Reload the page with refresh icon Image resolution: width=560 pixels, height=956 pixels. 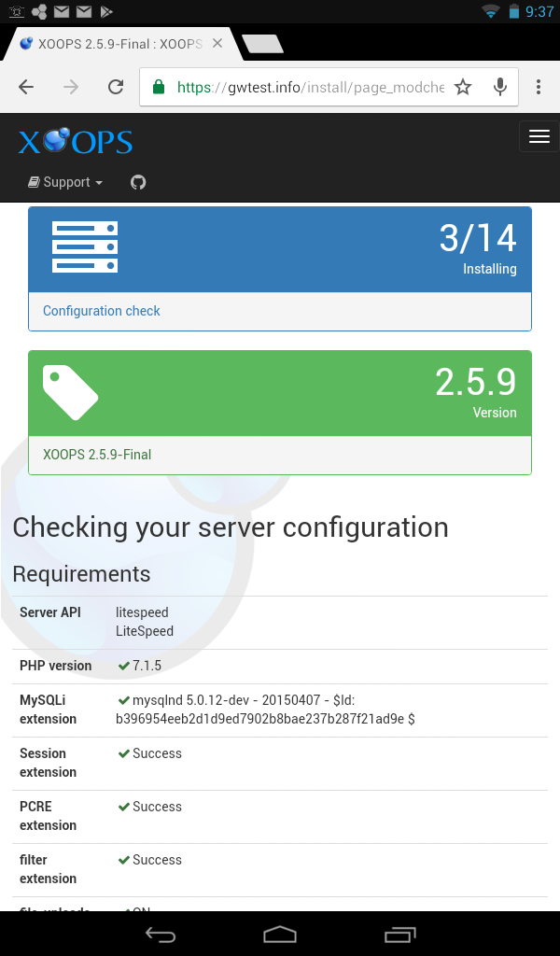[116, 87]
